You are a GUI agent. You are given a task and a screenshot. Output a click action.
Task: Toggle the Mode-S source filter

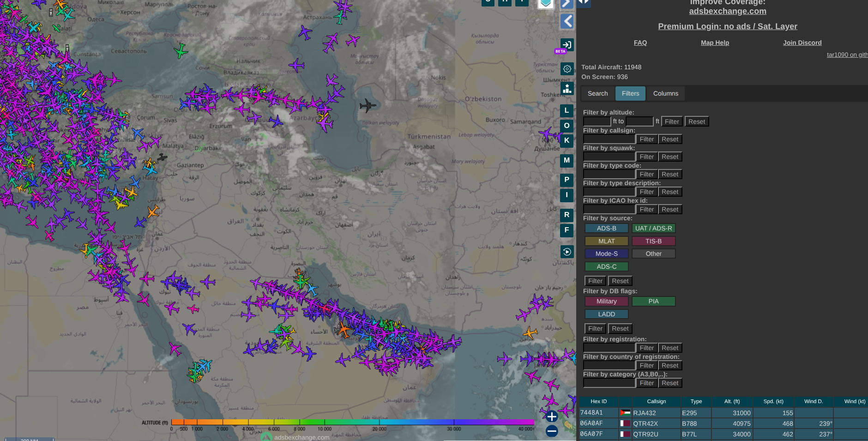tap(606, 254)
